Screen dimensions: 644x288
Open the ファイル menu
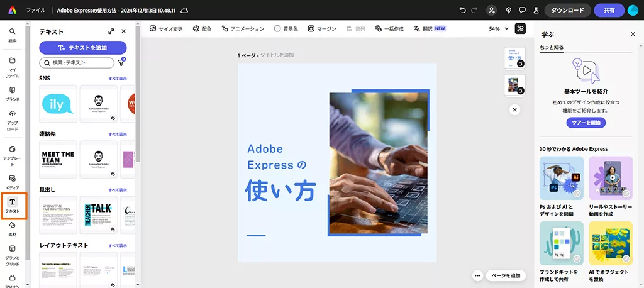36,10
